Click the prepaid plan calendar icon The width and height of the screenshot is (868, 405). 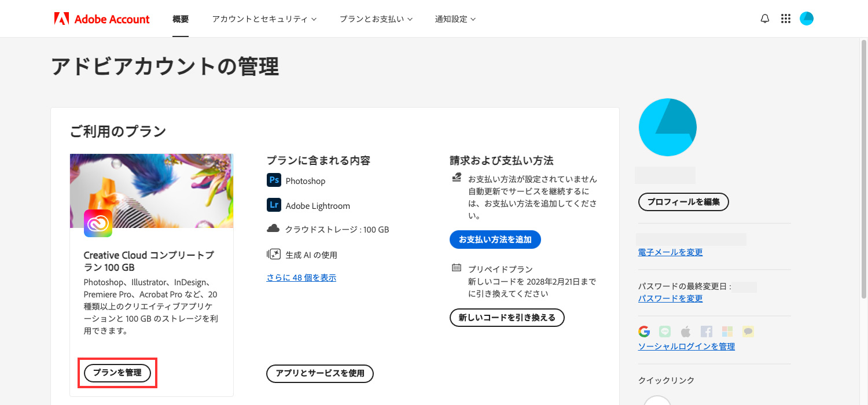pos(457,268)
